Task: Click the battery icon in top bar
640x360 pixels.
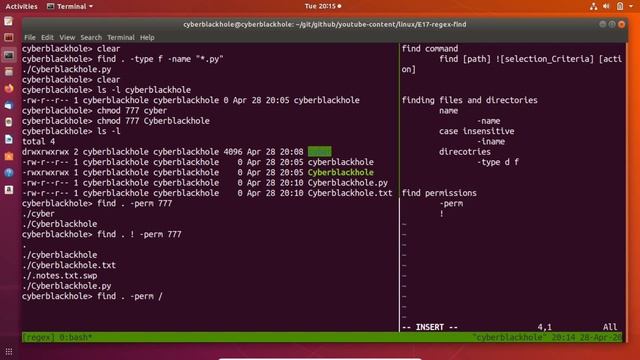Action: (620, 6)
